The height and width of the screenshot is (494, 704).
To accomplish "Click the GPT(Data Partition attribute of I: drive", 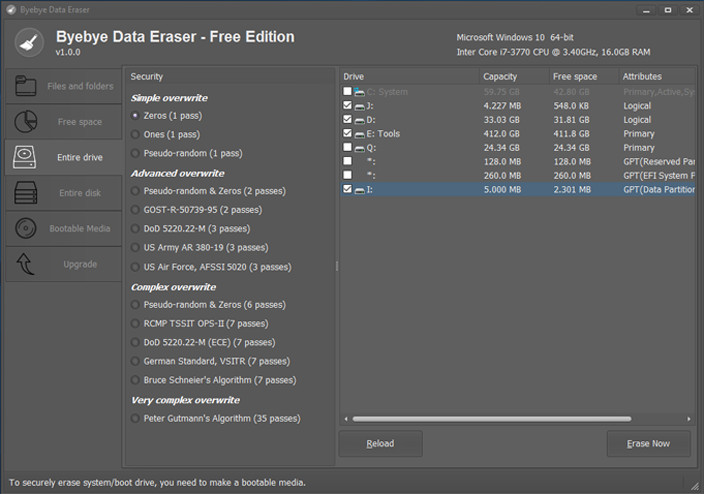I will 659,190.
